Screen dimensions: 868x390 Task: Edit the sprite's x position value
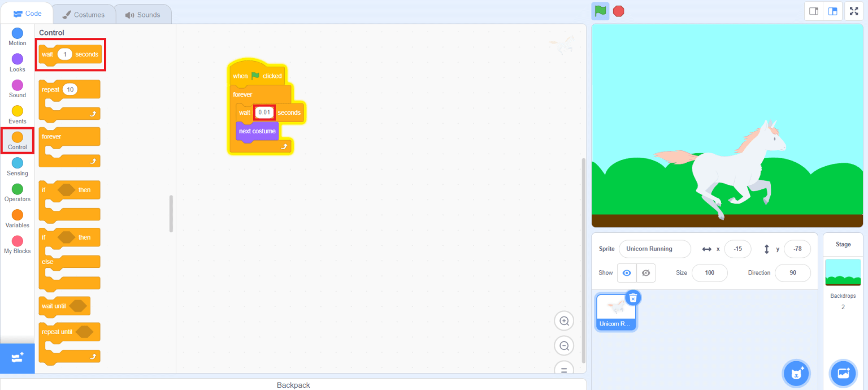tap(737, 249)
